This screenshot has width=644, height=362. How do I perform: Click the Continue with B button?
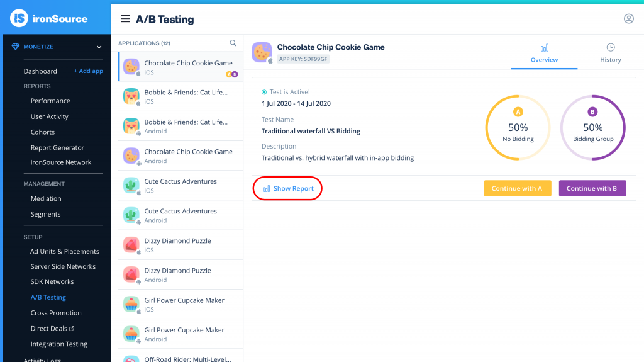(592, 188)
